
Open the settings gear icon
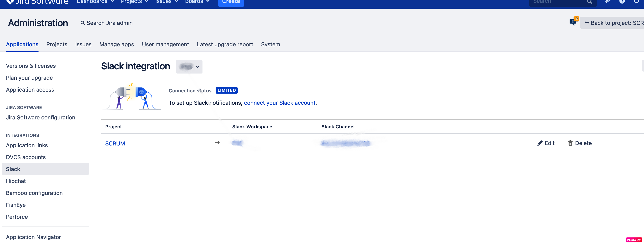pyautogui.click(x=636, y=2)
